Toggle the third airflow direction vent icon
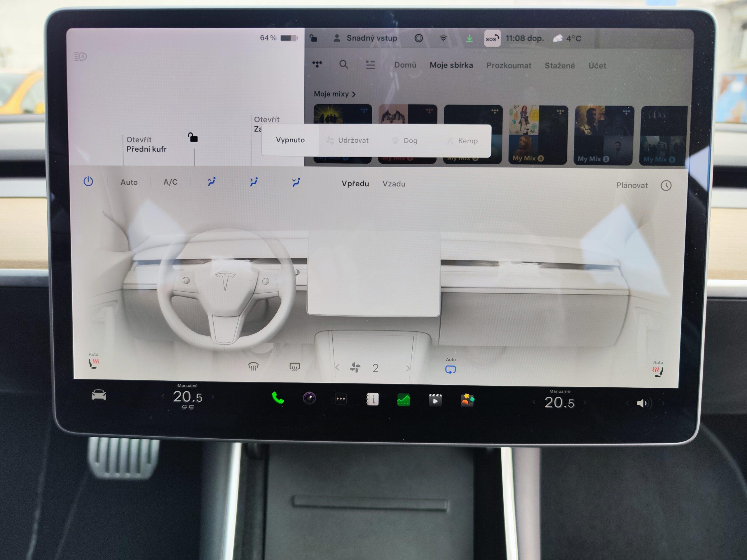Image resolution: width=747 pixels, height=560 pixels. click(296, 182)
